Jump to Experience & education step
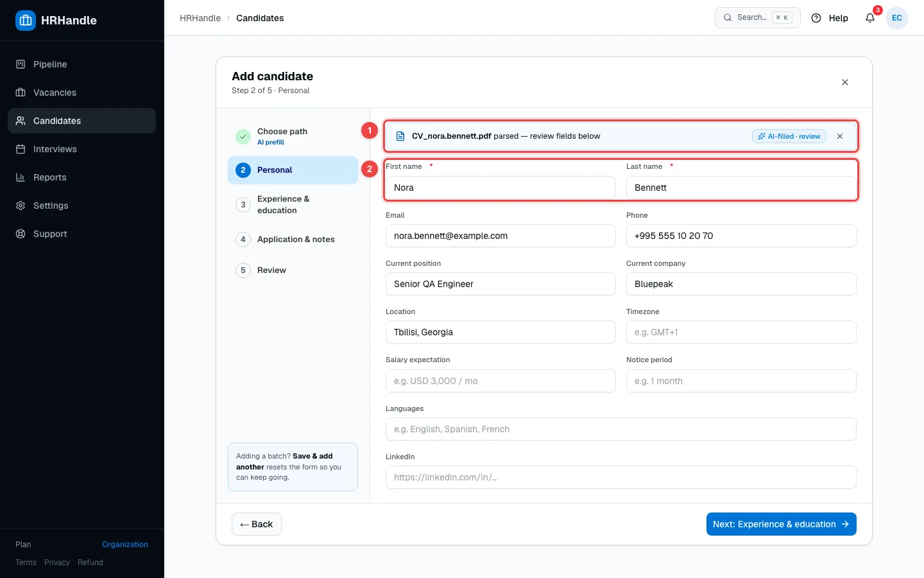 pyautogui.click(x=293, y=205)
